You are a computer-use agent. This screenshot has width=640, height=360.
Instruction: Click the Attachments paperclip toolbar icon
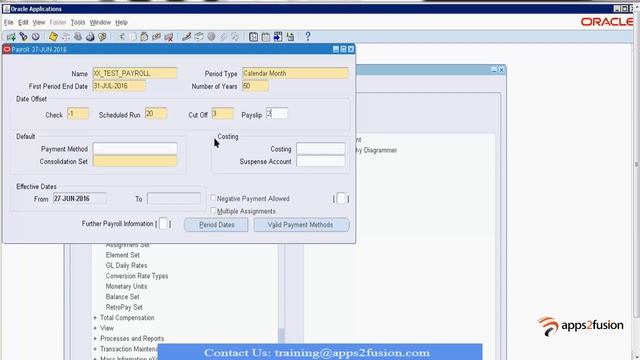[x=223, y=37]
